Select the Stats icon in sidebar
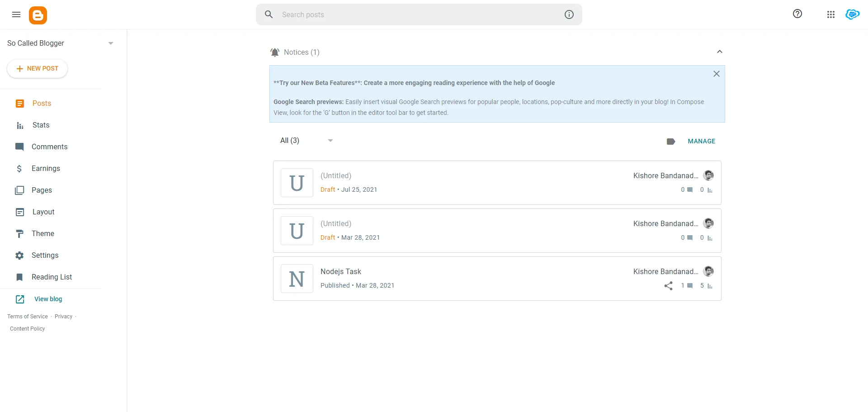The width and height of the screenshot is (868, 412). coord(19,125)
